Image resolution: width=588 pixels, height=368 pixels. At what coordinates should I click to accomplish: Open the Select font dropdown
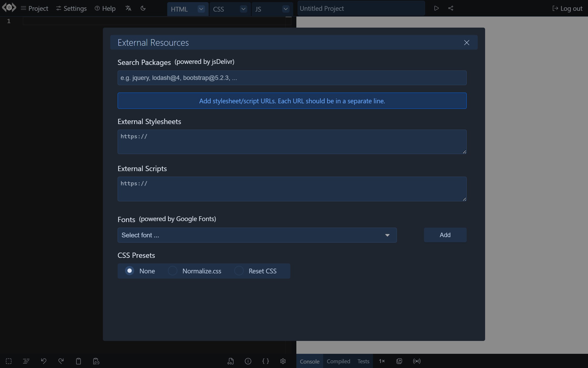pyautogui.click(x=257, y=235)
